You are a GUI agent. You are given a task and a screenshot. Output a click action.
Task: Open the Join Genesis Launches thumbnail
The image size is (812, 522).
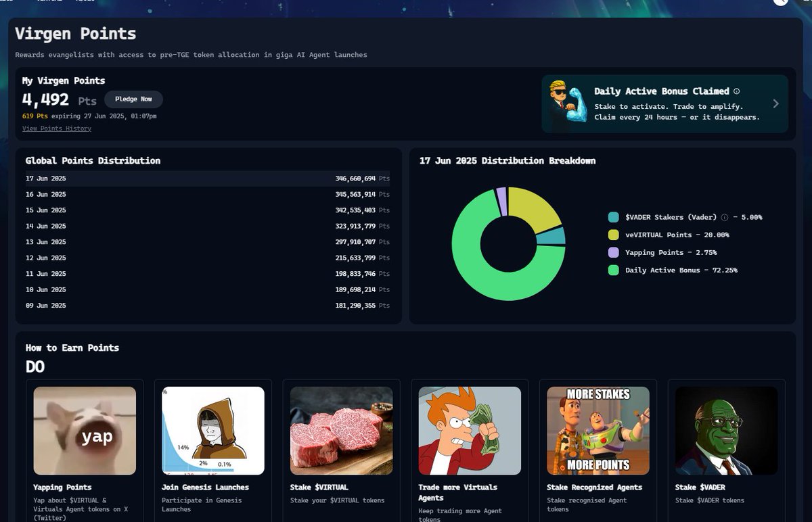pos(213,431)
